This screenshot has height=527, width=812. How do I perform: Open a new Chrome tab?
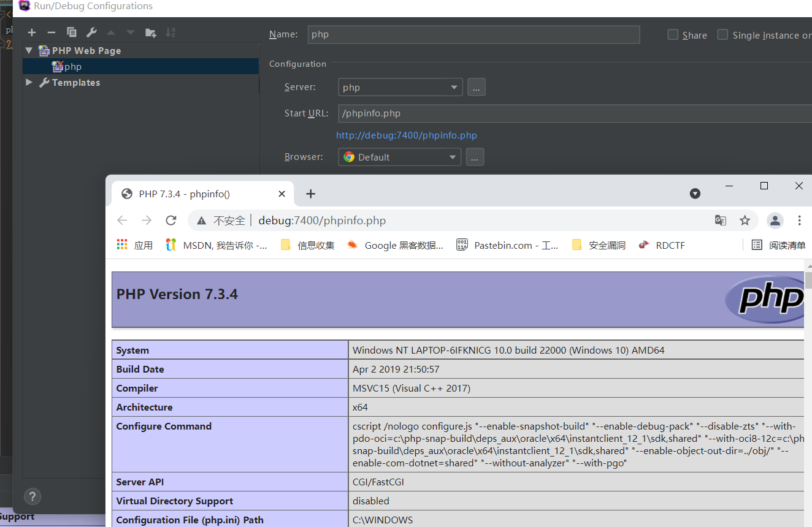pos(310,194)
